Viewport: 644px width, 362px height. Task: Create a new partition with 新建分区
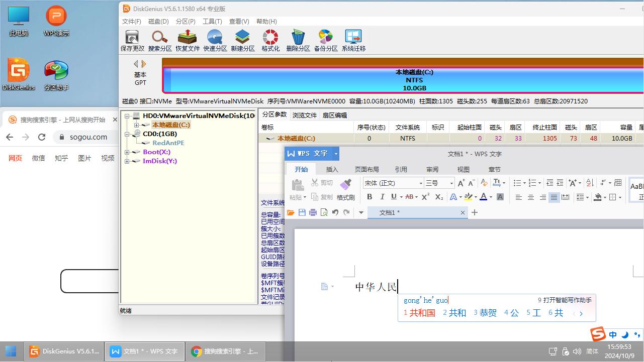pos(243,41)
